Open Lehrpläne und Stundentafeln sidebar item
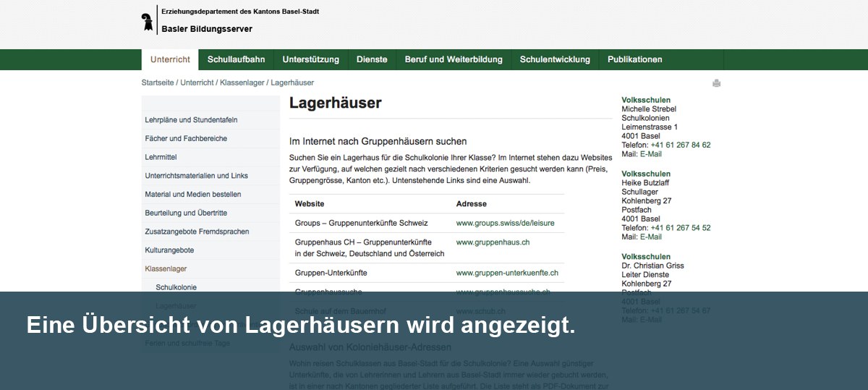The height and width of the screenshot is (390, 868). [x=191, y=120]
